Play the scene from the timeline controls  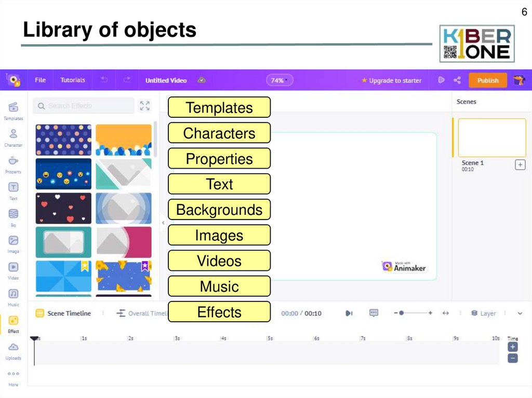point(349,313)
